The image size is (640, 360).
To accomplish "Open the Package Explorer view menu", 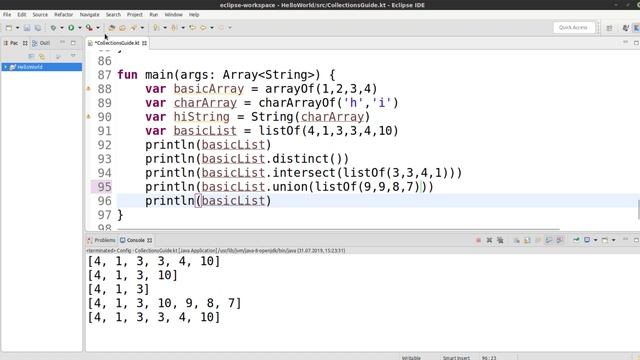I will [73, 56].
